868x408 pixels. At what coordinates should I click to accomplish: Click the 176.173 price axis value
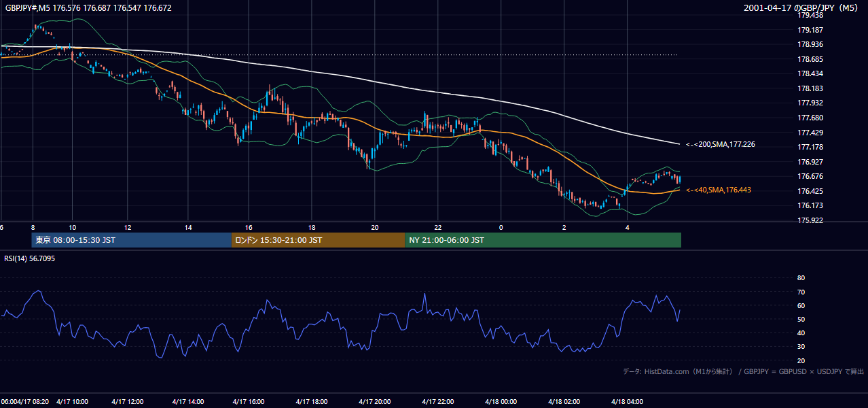(810, 205)
